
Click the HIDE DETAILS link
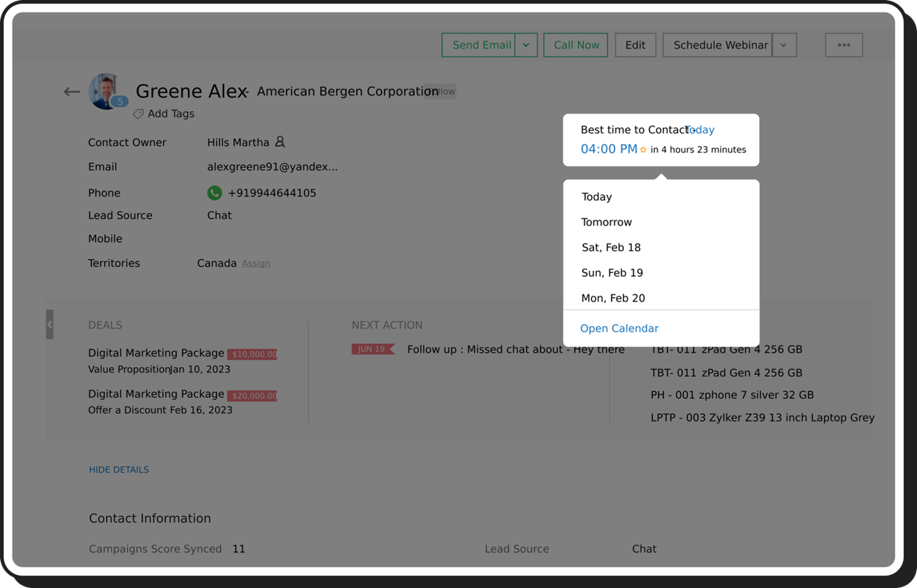pyautogui.click(x=119, y=470)
